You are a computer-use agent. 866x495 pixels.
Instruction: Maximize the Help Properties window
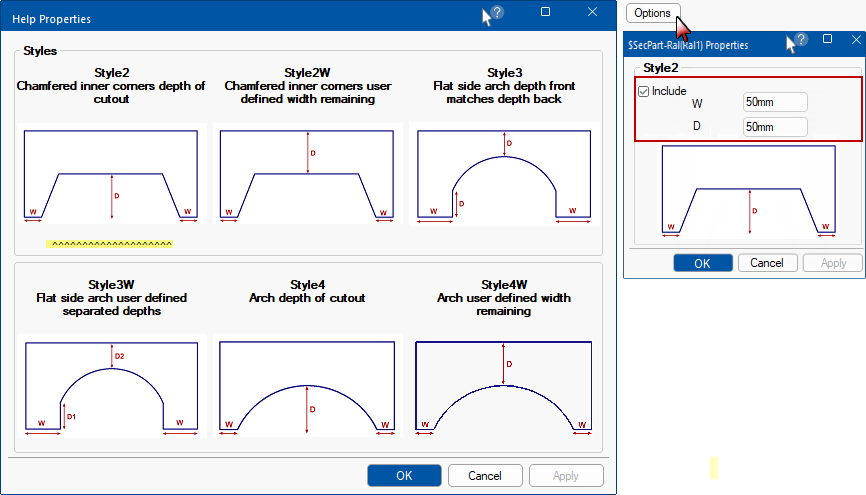click(545, 13)
